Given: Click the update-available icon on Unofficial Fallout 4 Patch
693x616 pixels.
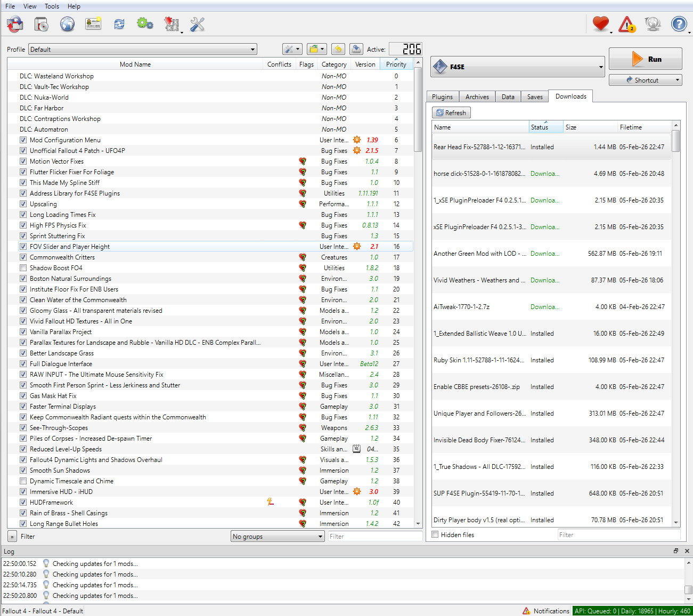Looking at the screenshot, I should coord(357,150).
